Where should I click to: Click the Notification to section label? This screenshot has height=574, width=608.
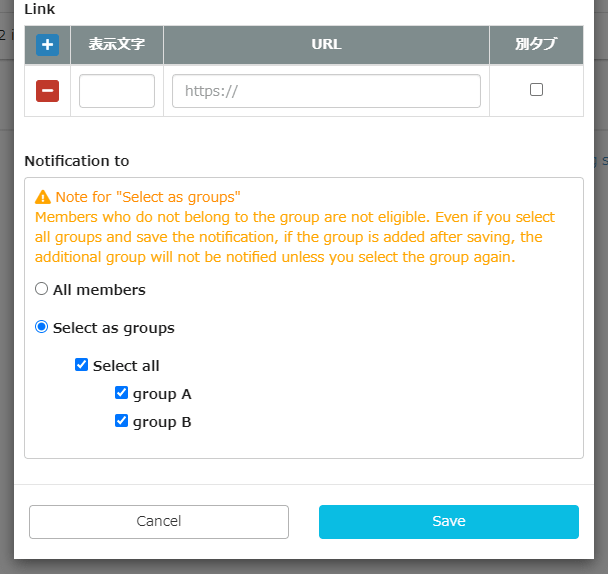coord(77,161)
